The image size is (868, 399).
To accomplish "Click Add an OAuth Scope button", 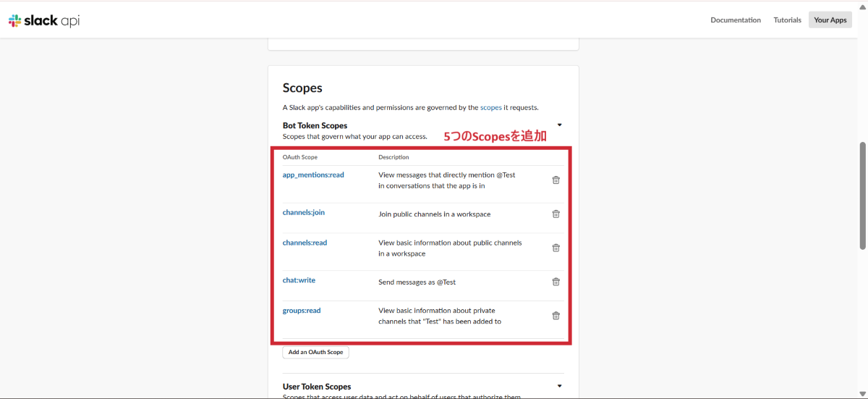I will (315, 352).
